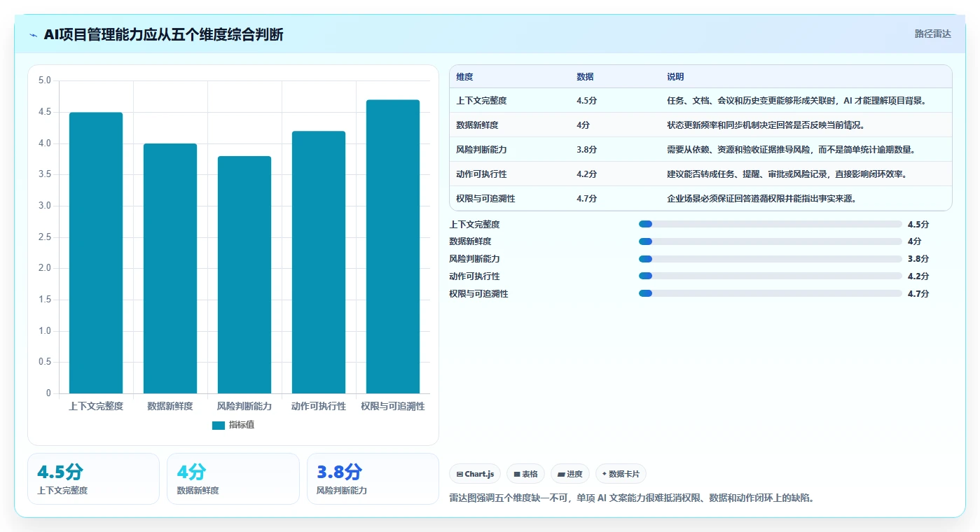Image resolution: width=980 pixels, height=532 pixels.
Task: Click the 说明 column header
Action: point(675,77)
